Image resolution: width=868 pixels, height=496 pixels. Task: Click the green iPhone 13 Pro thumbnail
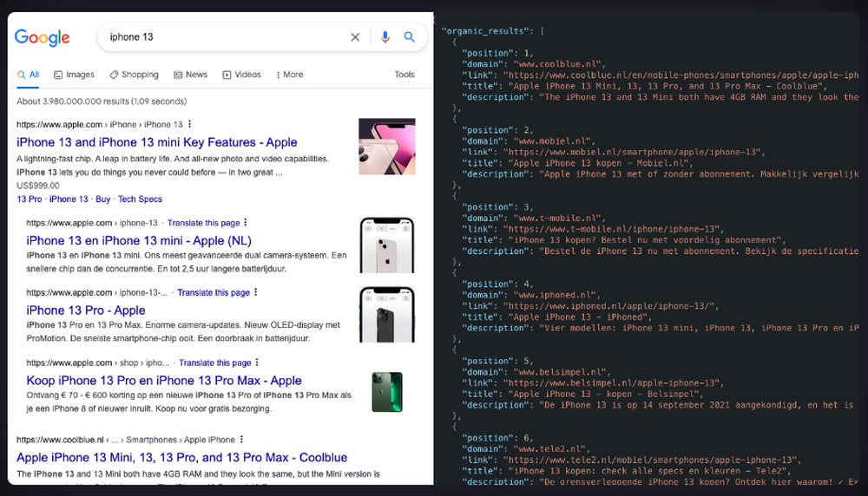tap(387, 392)
